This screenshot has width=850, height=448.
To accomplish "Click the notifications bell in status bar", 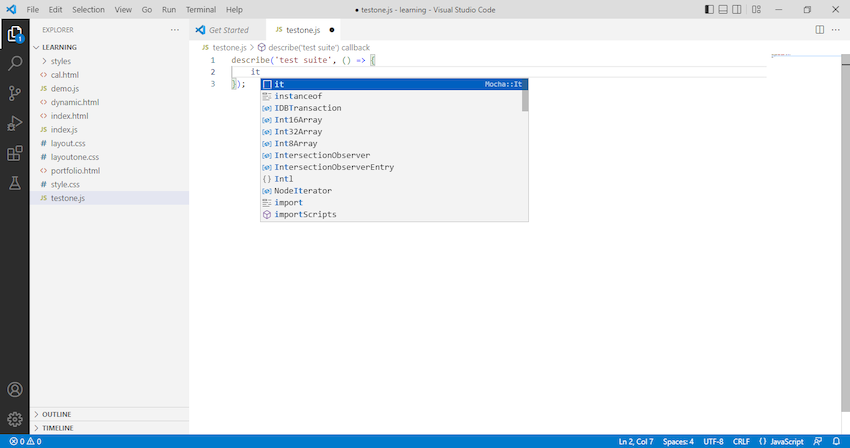I will [x=836, y=441].
